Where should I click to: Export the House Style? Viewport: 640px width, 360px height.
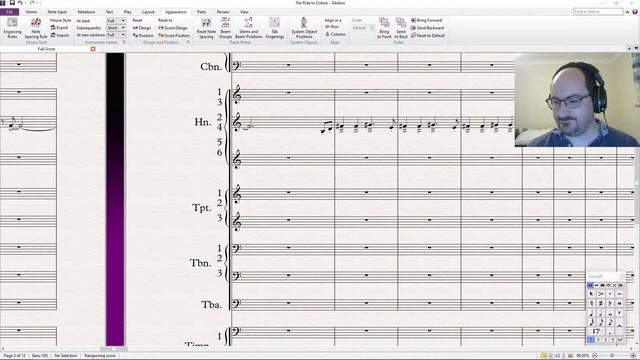[60, 28]
